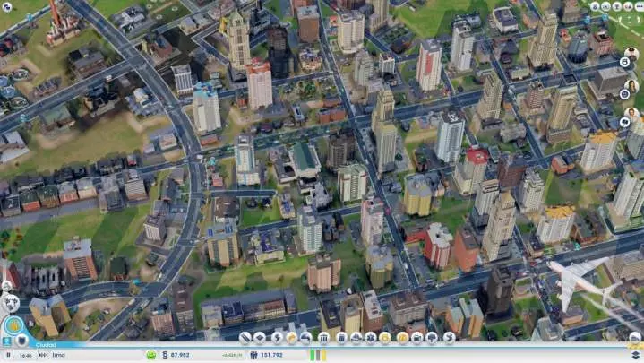Open the RCI demand bars
The height and width of the screenshot is (363, 644).
318,355
